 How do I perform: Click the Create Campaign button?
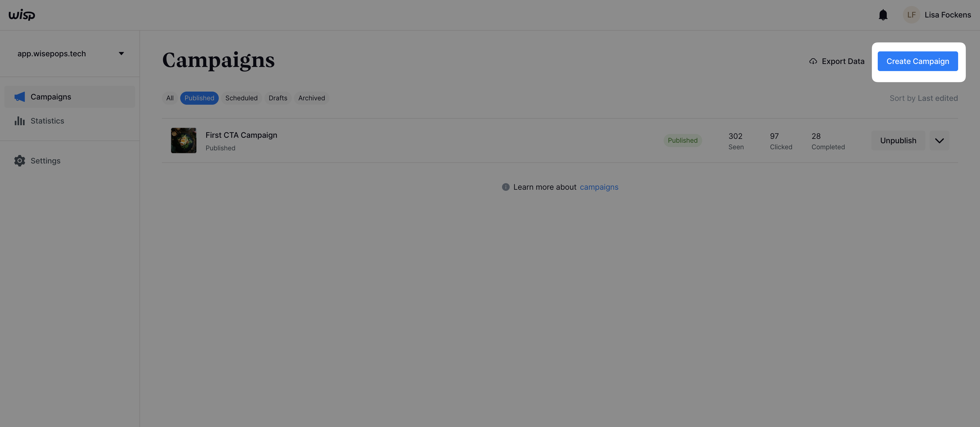918,61
